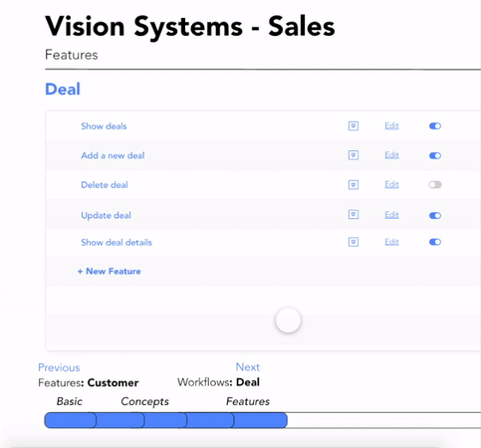Click the progress segment under Concepts
This screenshot has height=448, width=481.
tap(120, 420)
